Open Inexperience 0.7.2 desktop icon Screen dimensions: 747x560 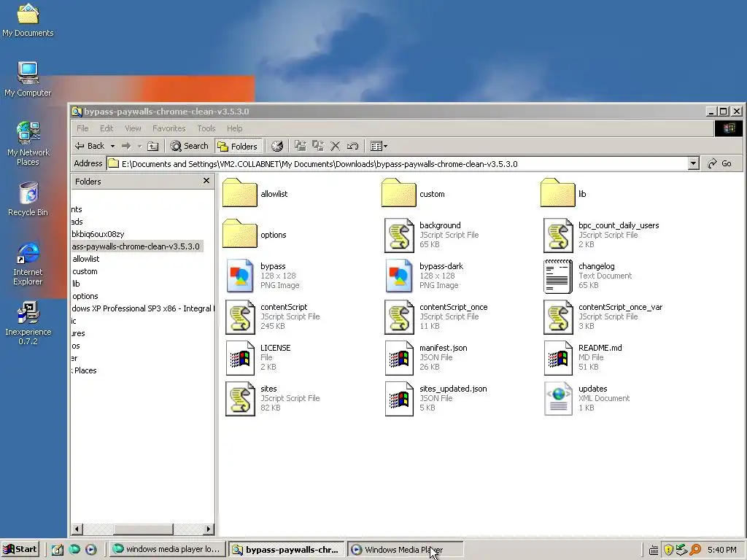point(28,323)
